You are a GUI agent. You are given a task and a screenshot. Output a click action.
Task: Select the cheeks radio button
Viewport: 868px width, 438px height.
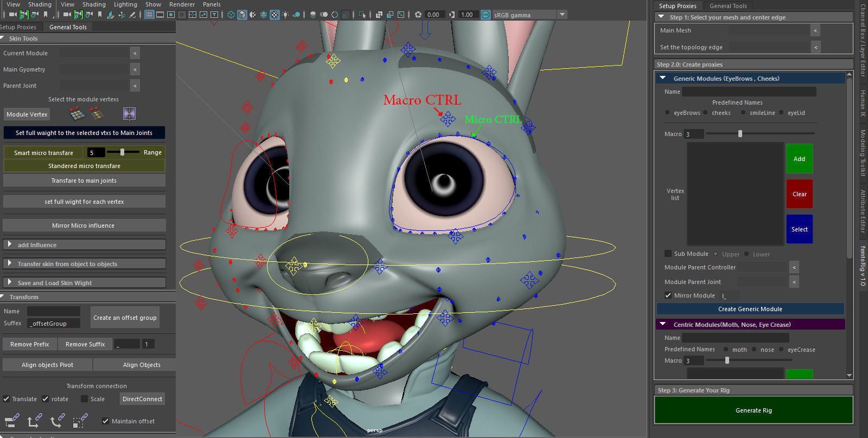pyautogui.click(x=705, y=113)
